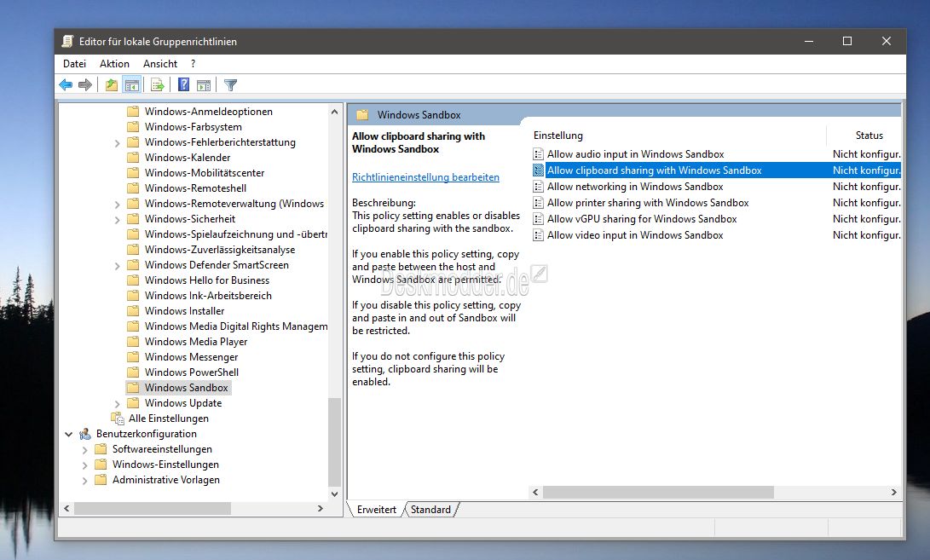Image resolution: width=930 pixels, height=560 pixels.
Task: Click the Richtlinieneinstellung bearbeiten link
Action: coord(425,177)
